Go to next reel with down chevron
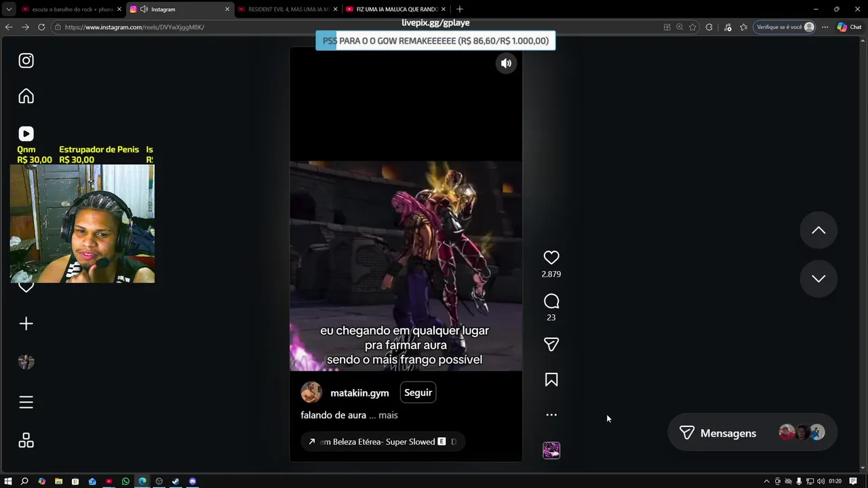The width and height of the screenshot is (868, 488). (818, 279)
